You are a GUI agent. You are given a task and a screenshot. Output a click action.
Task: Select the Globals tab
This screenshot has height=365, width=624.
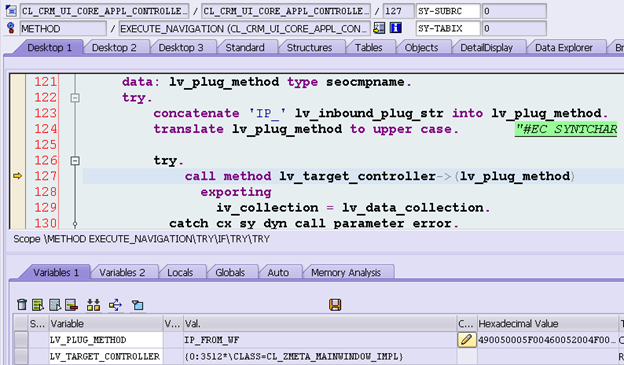230,273
